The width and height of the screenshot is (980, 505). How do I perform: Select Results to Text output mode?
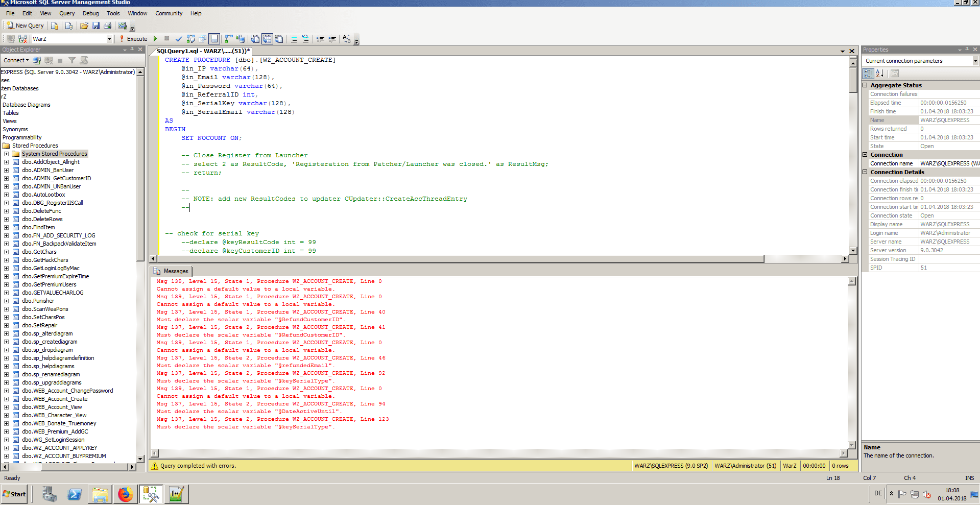[x=255, y=39]
